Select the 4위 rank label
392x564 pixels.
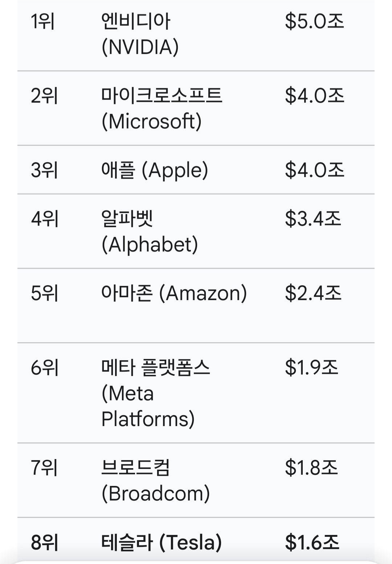[44, 219]
